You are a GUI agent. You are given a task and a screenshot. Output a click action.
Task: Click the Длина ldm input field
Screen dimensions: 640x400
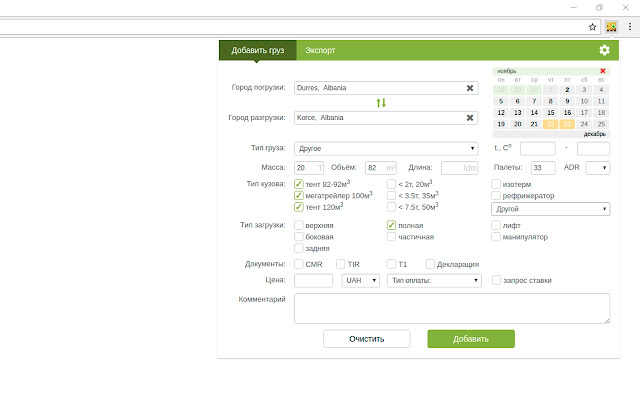460,168
